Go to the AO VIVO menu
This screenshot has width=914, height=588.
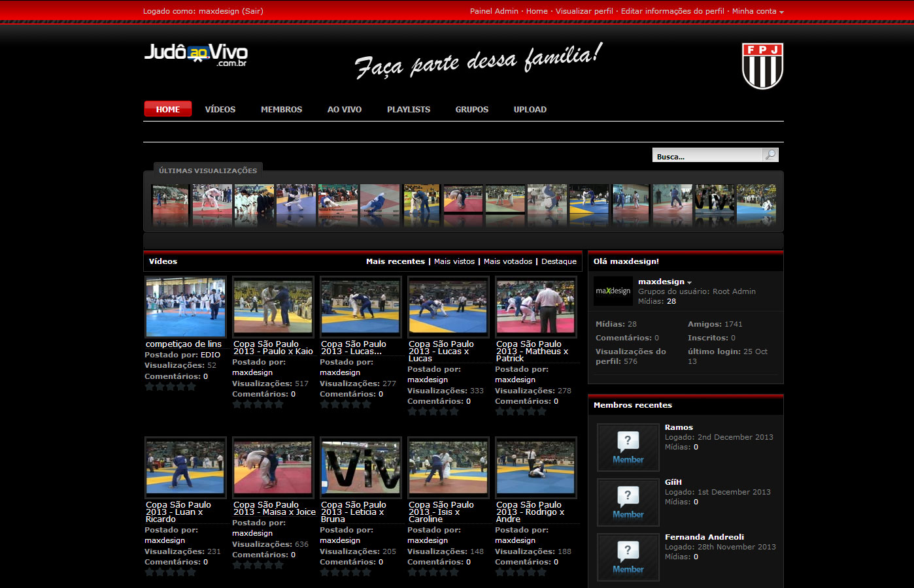point(344,109)
